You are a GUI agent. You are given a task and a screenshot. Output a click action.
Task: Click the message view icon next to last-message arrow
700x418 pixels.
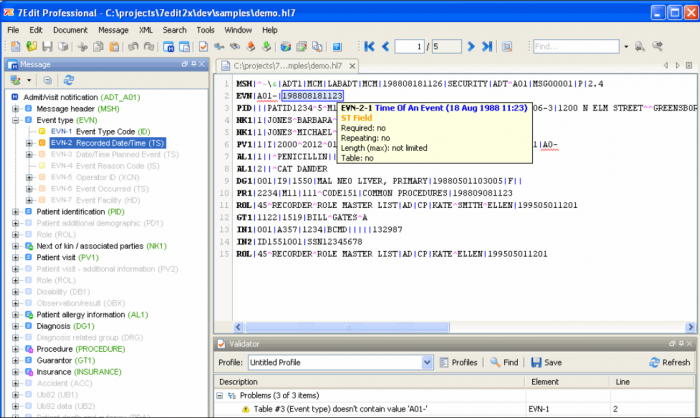[507, 46]
